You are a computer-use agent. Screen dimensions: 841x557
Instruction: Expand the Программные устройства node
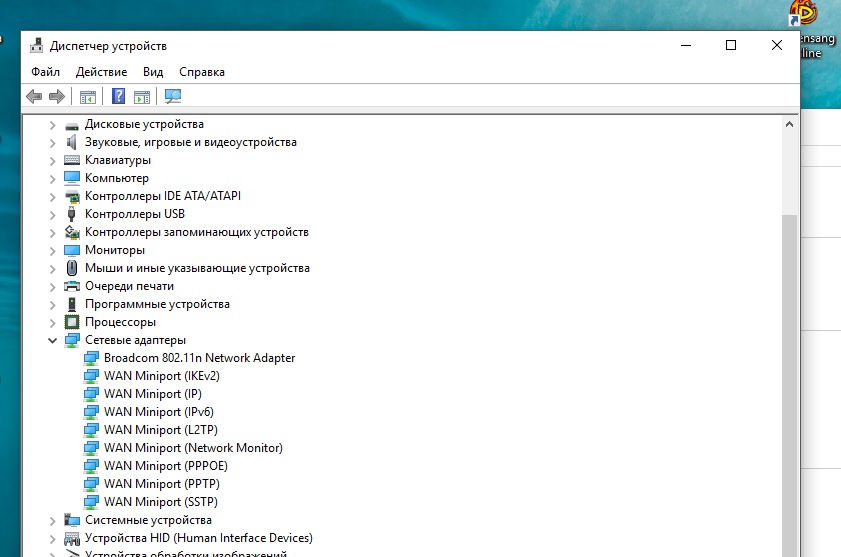(52, 305)
